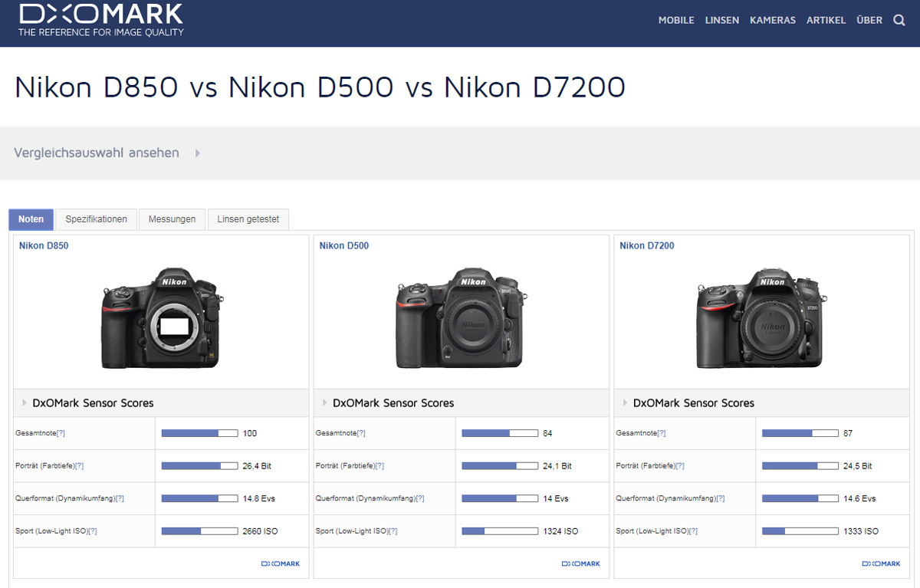The height and width of the screenshot is (588, 920).
Task: Select the Noten tab
Action: (31, 219)
